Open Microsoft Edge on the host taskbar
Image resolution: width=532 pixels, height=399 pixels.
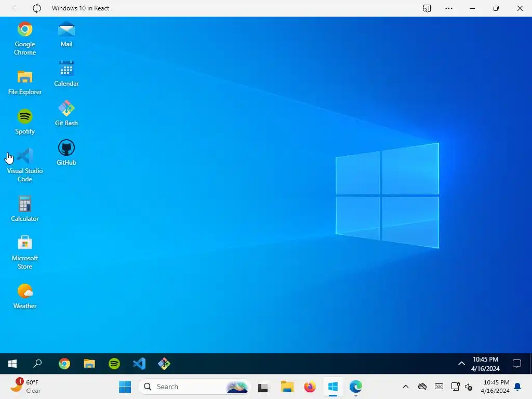[x=355, y=387]
